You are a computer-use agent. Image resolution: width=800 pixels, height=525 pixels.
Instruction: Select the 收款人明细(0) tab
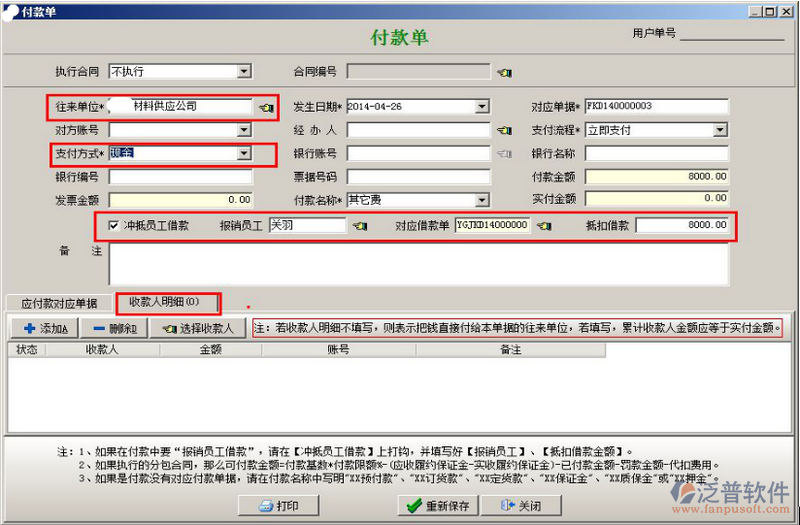(x=165, y=302)
